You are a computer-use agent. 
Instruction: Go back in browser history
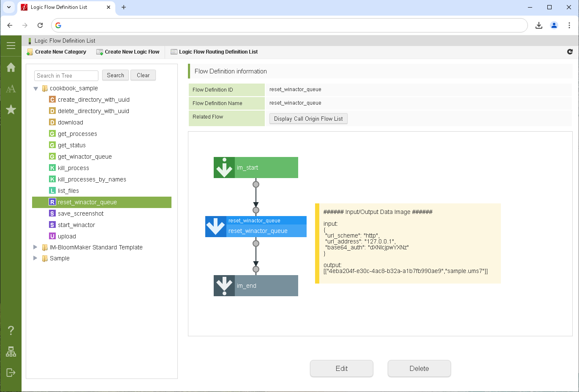(10, 25)
